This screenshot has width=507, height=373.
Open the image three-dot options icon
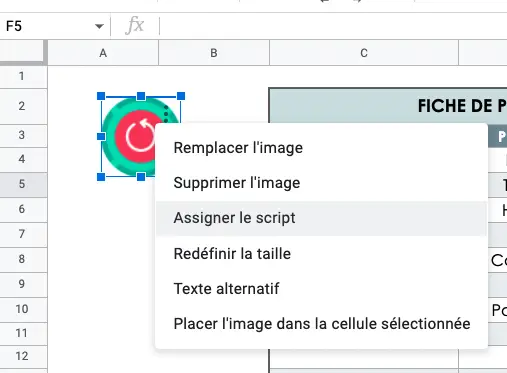[x=166, y=115]
